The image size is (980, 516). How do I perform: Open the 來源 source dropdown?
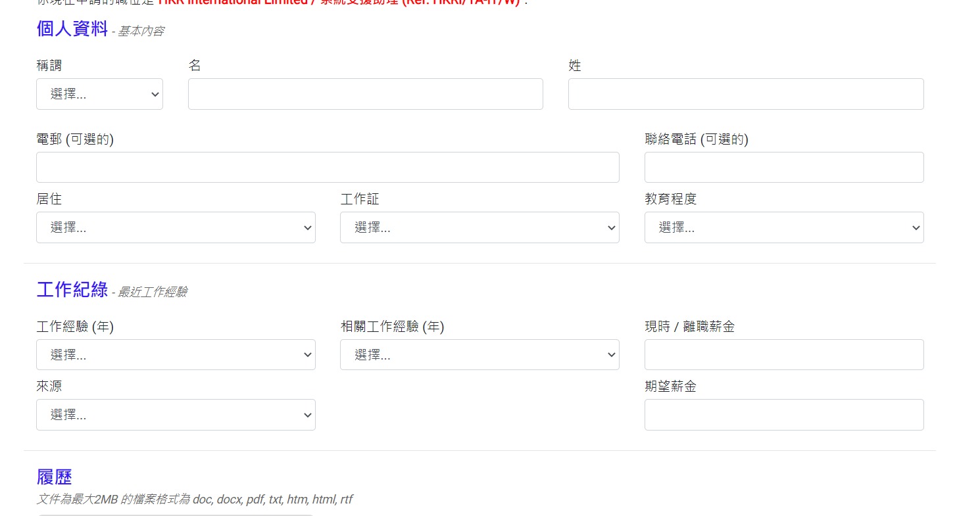(x=176, y=415)
